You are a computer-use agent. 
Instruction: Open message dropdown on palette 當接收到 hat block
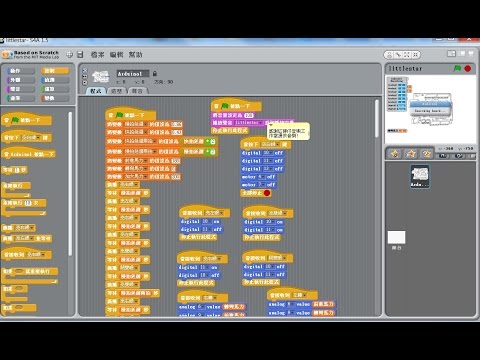pos(36,255)
